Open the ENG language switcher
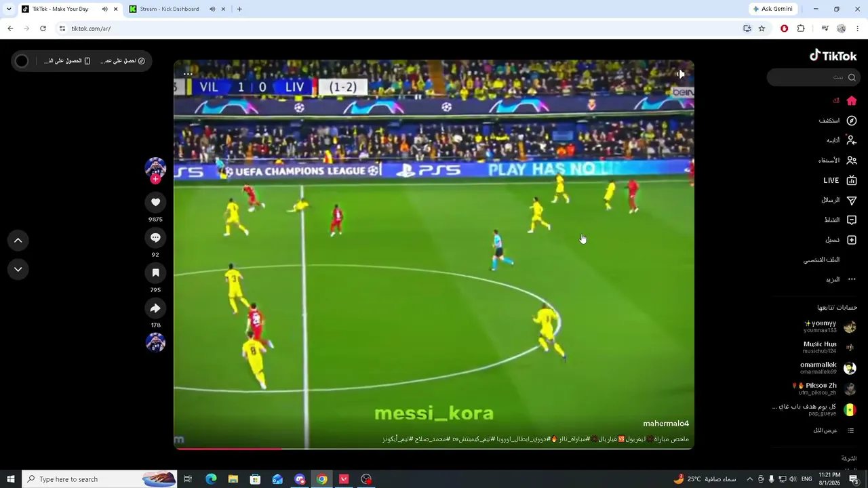868x488 pixels. click(x=807, y=479)
